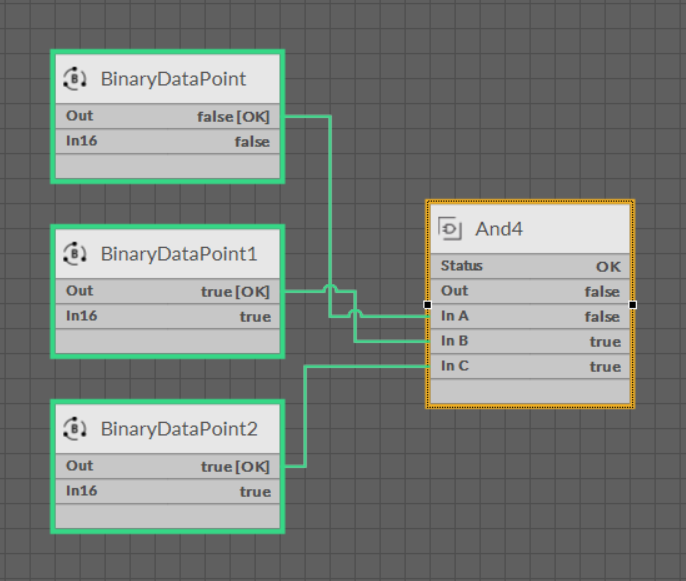Click the BinaryDataPoint2 block icon
The image size is (686, 581).
(x=75, y=429)
